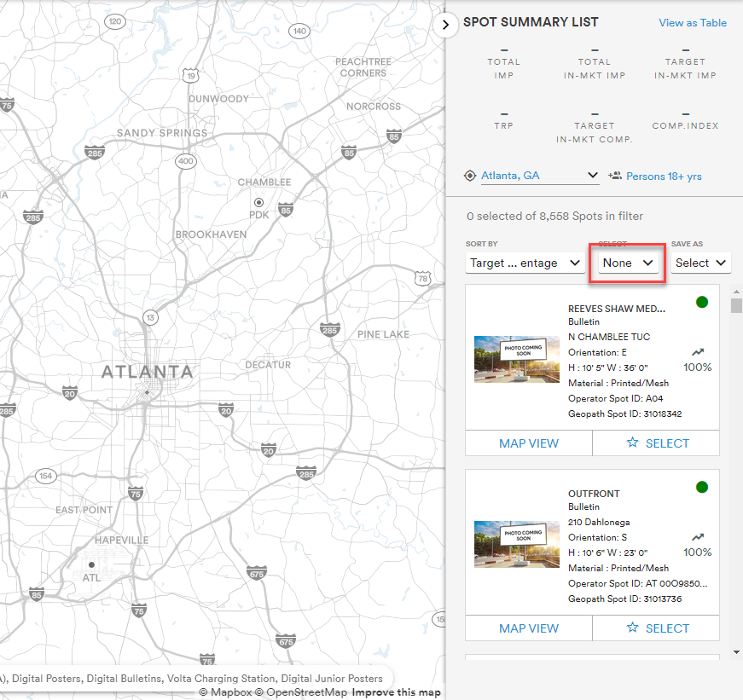Click the OpenStreetMap attribution link
743x700 pixels.
(x=301, y=692)
